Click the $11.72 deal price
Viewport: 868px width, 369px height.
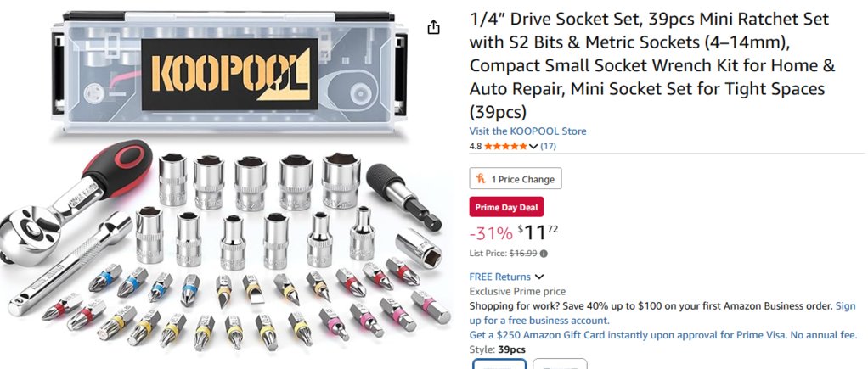coord(538,232)
